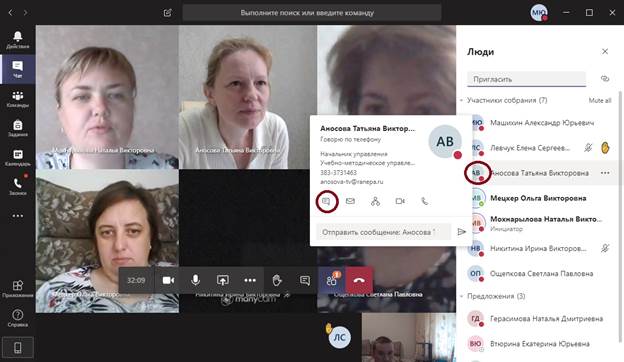Screen dimensions: 624x362
Task: Click the email icon in contact card
Action: click(x=350, y=201)
